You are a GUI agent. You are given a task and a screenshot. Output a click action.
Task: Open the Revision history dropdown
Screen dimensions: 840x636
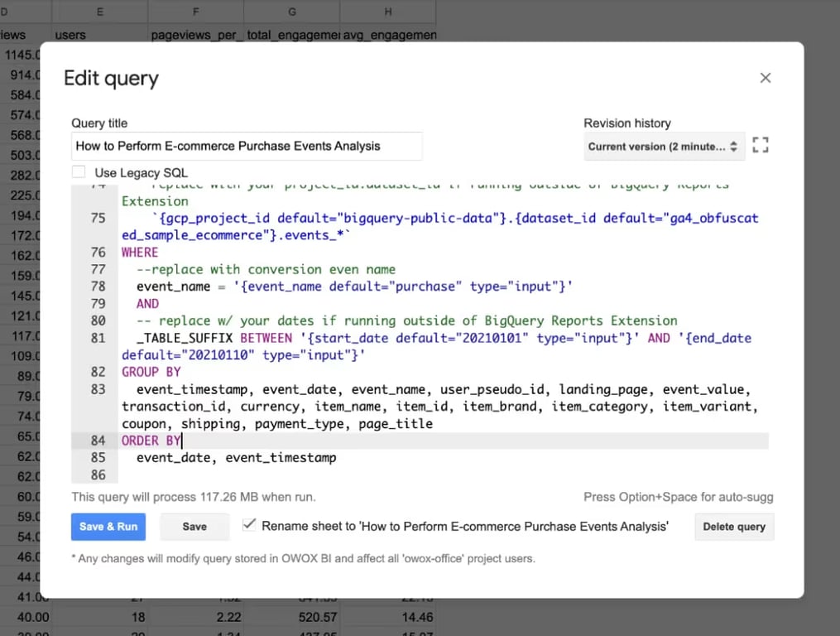click(x=664, y=147)
